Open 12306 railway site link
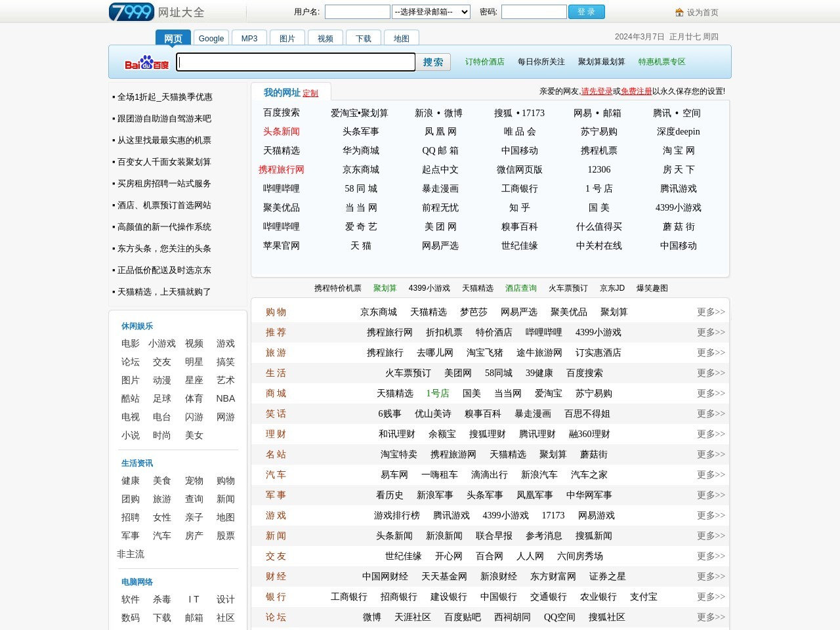The width and height of the screenshot is (840, 630). click(x=599, y=170)
